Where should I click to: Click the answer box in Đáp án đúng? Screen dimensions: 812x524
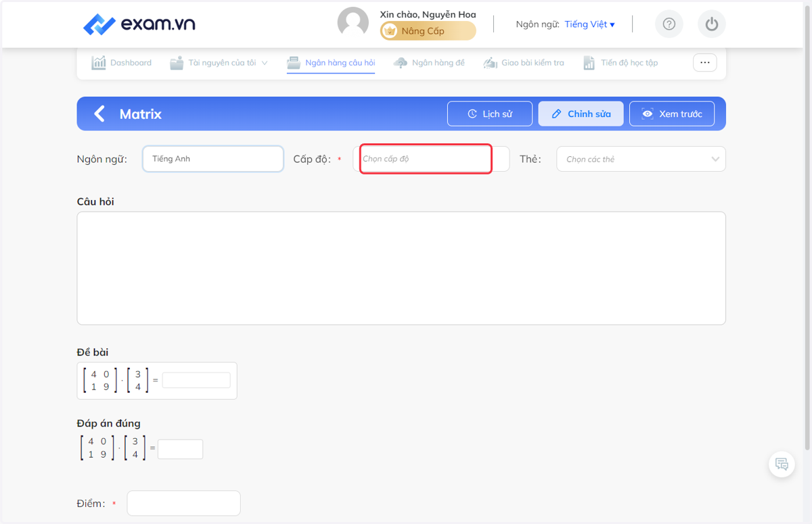click(180, 449)
